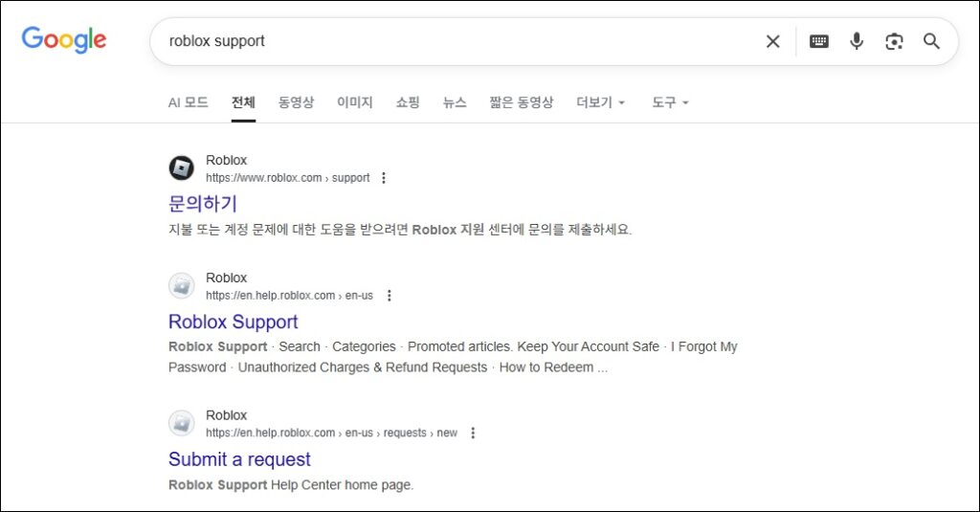The image size is (980, 512).
Task: Open the 짧은 동영상 tab
Action: tap(522, 102)
